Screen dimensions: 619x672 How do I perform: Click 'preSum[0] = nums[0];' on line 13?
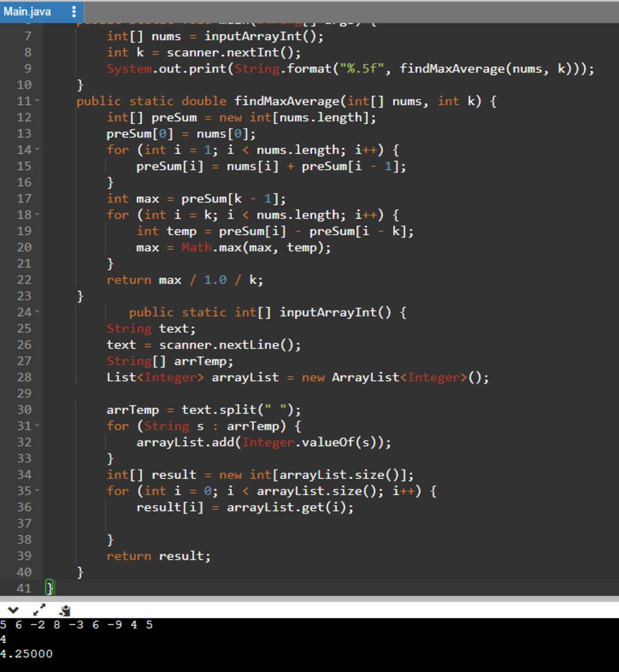click(x=181, y=134)
